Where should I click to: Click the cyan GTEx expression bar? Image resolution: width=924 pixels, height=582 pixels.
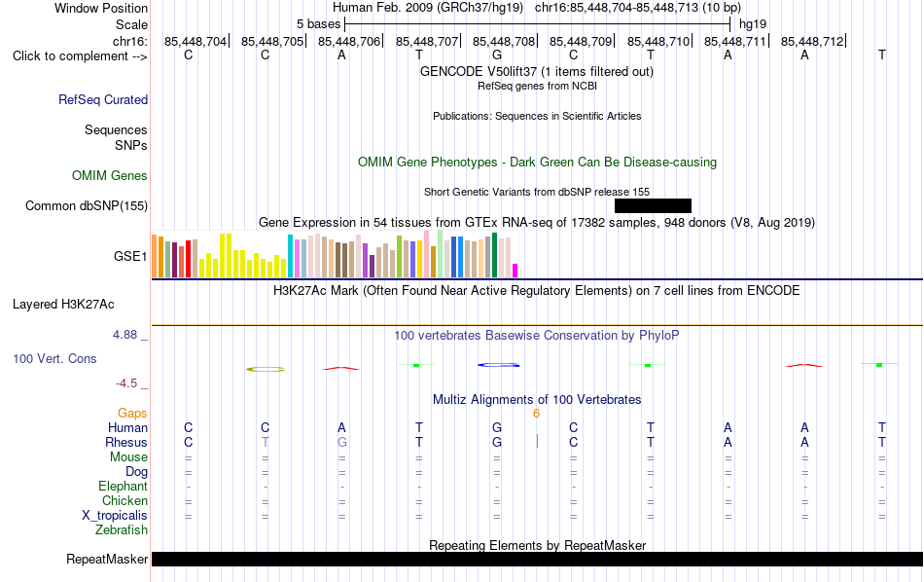(x=290, y=256)
